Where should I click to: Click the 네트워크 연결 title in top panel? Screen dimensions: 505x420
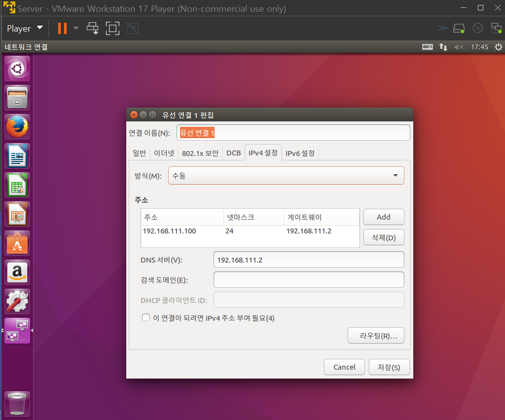(x=26, y=47)
